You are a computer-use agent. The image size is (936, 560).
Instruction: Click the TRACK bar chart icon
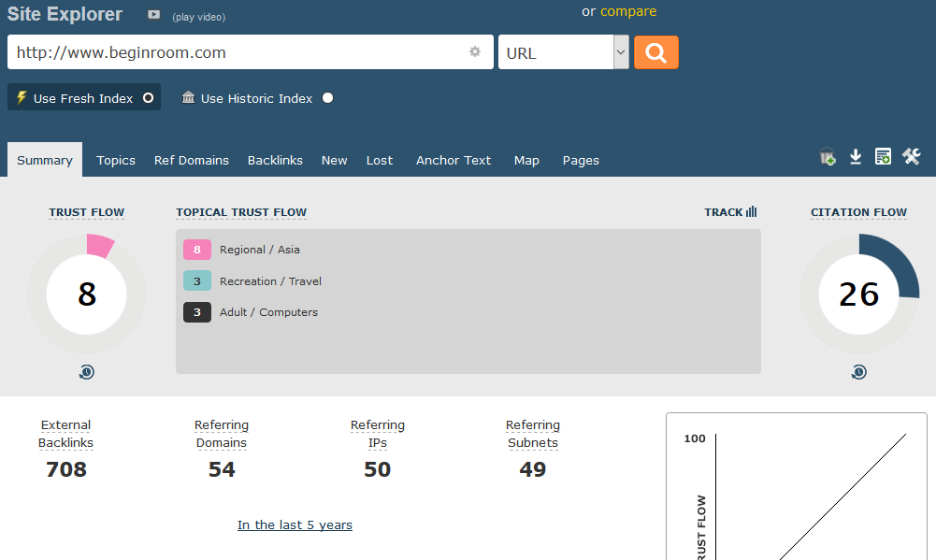click(x=752, y=211)
